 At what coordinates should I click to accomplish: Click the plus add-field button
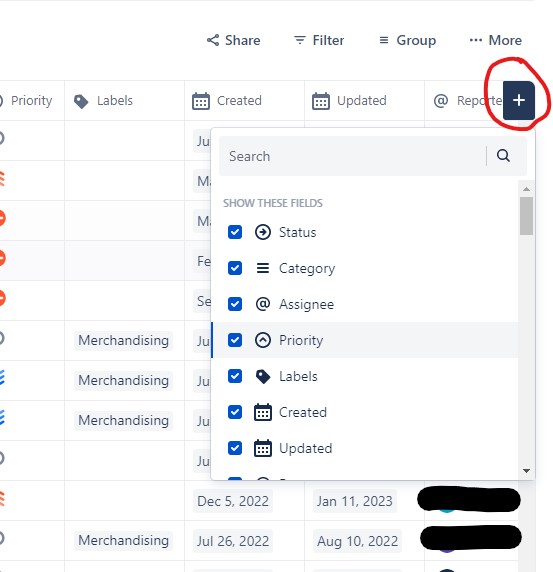pyautogui.click(x=519, y=100)
